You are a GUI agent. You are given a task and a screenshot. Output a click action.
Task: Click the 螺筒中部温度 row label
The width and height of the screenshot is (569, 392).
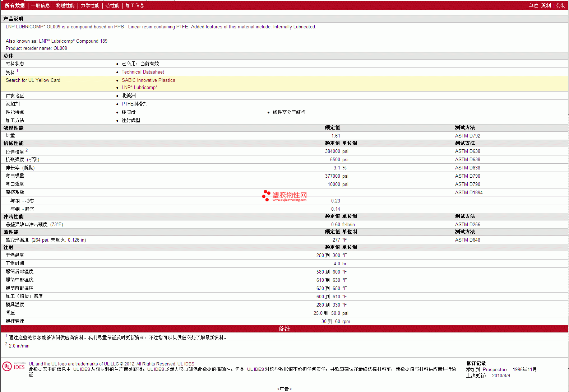(x=19, y=280)
